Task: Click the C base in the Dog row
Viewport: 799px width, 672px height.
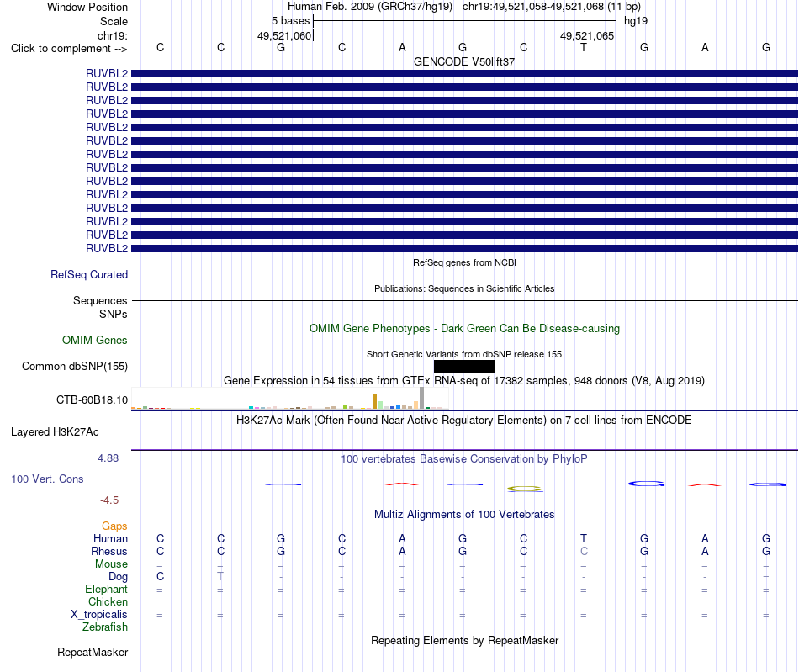Action: click(160, 576)
